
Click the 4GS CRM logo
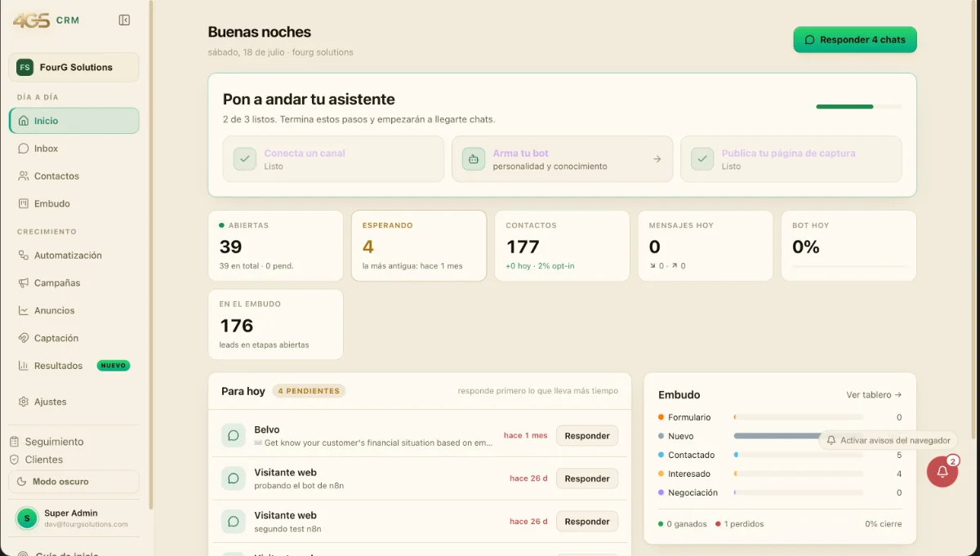click(x=47, y=20)
